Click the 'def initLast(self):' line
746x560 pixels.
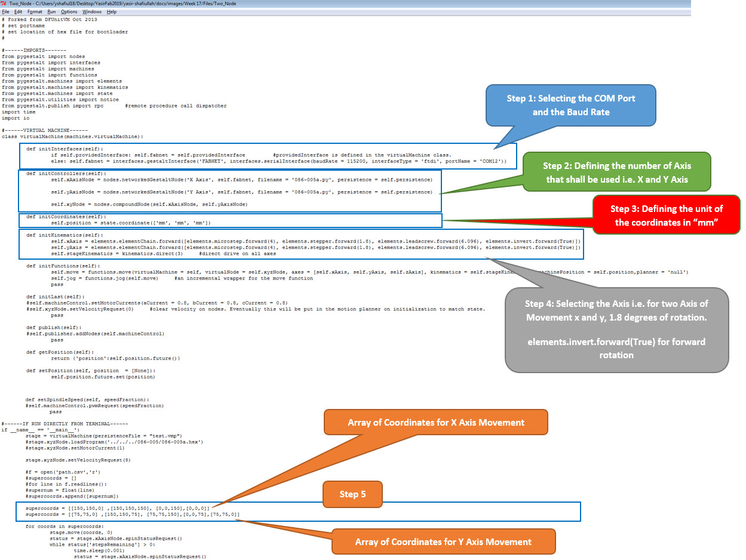[56, 296]
